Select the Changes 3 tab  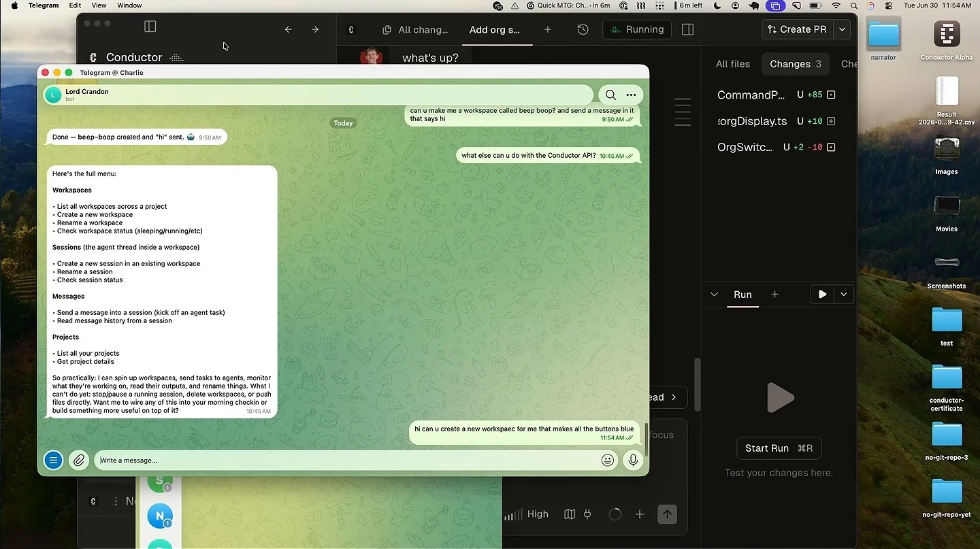(795, 64)
